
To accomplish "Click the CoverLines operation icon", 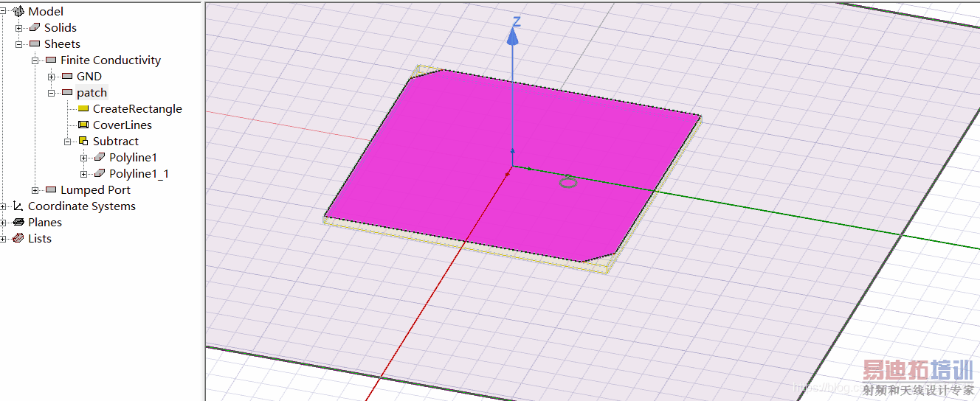I will [x=83, y=125].
